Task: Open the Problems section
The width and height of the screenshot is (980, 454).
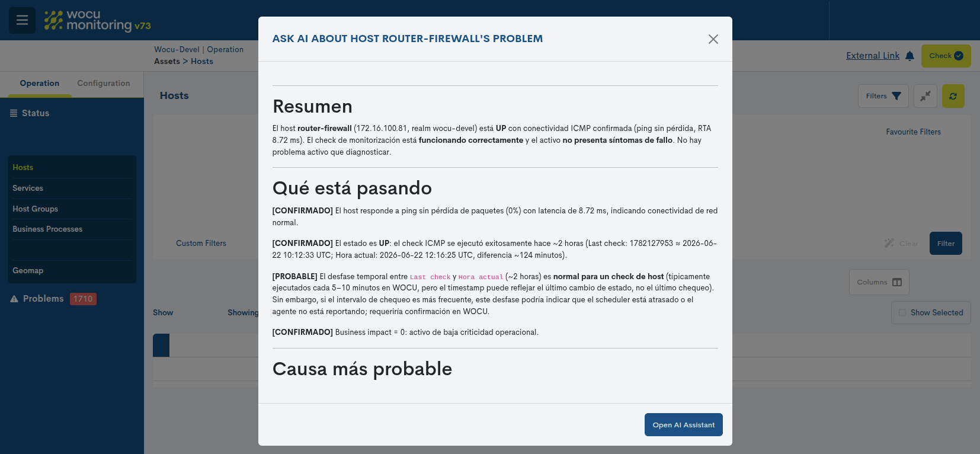Action: (x=43, y=299)
